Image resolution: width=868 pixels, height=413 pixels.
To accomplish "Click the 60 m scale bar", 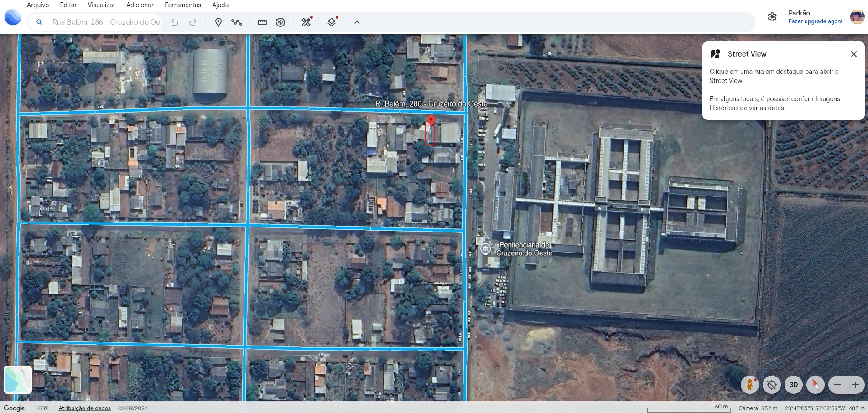I will [x=689, y=408].
